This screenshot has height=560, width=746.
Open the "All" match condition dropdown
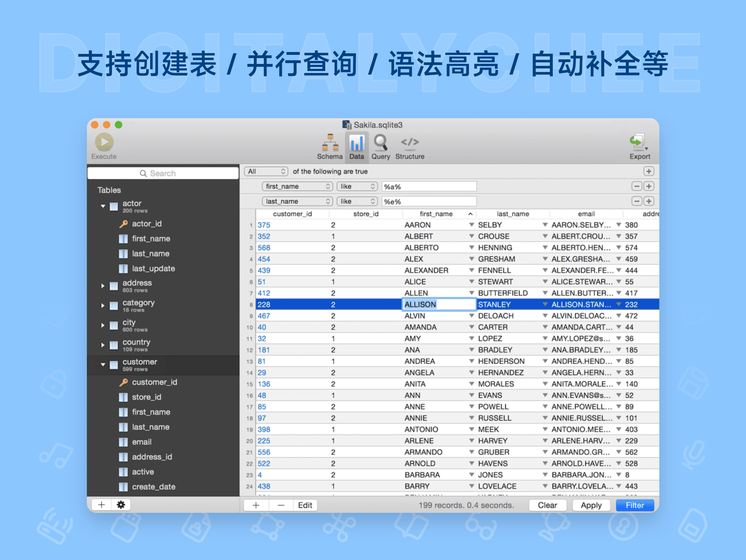[x=266, y=171]
